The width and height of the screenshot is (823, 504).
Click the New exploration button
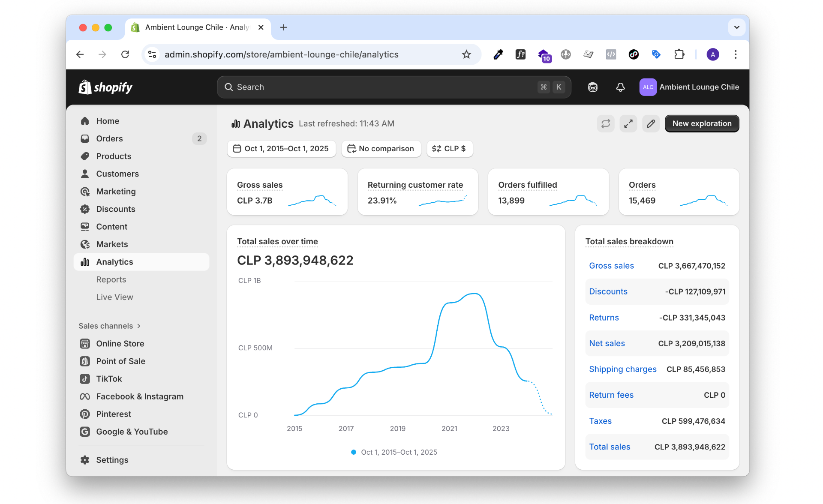[x=701, y=124]
